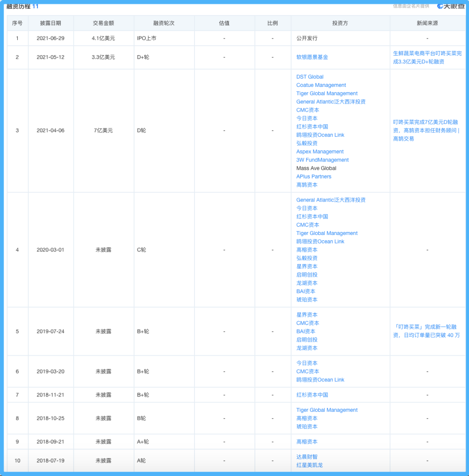Viewport: 469px width, 476px height.
Task: Open news link 生鲜蔬菜电商平台叮咚买菜完成3.3亿美元D+轮融资
Action: click(427, 57)
